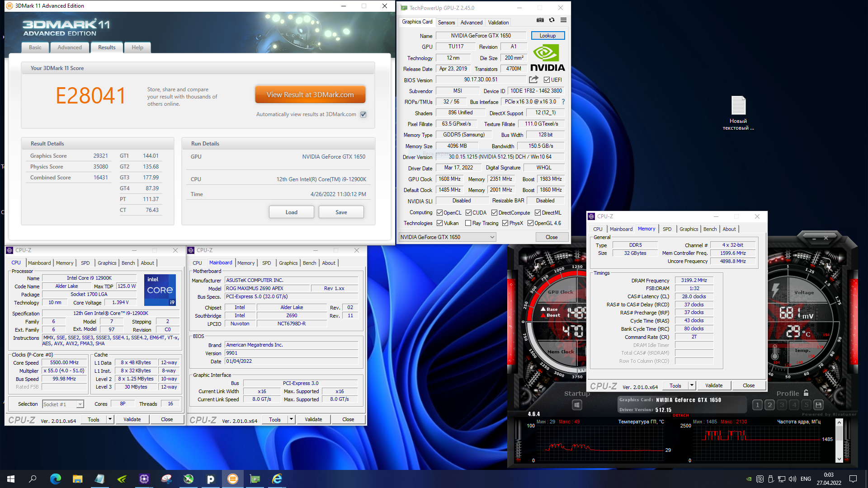Click GPU name field in GPU-Z
868x488 pixels.
481,36
